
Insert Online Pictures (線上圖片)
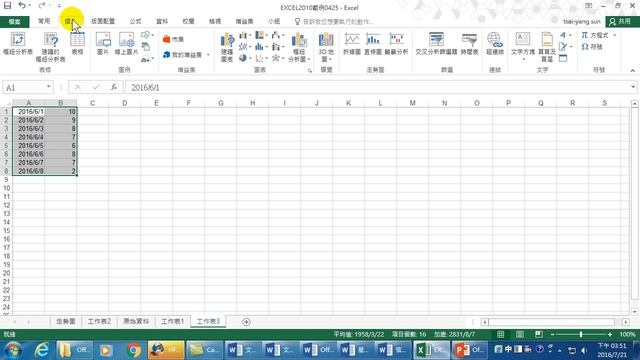pos(126,44)
